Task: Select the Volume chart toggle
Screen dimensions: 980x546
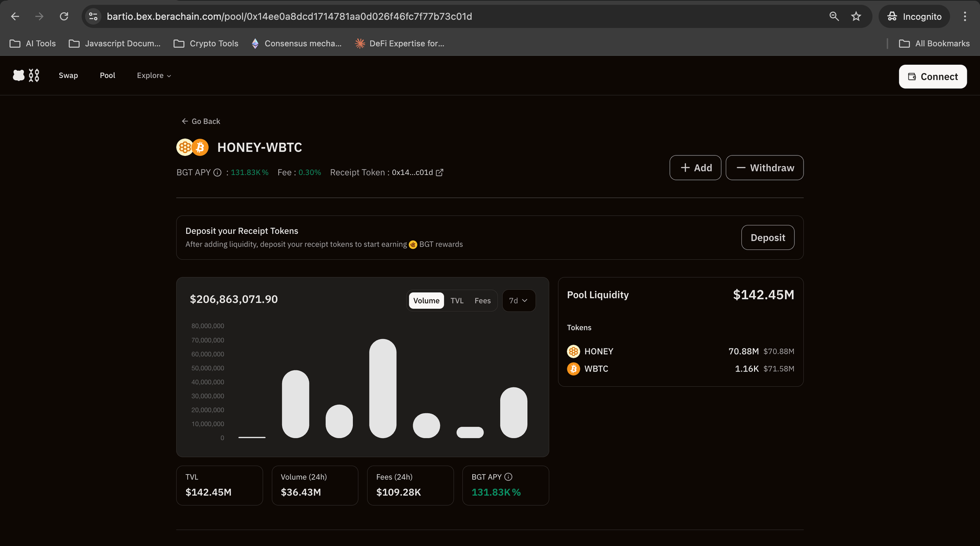Action: [x=426, y=300]
